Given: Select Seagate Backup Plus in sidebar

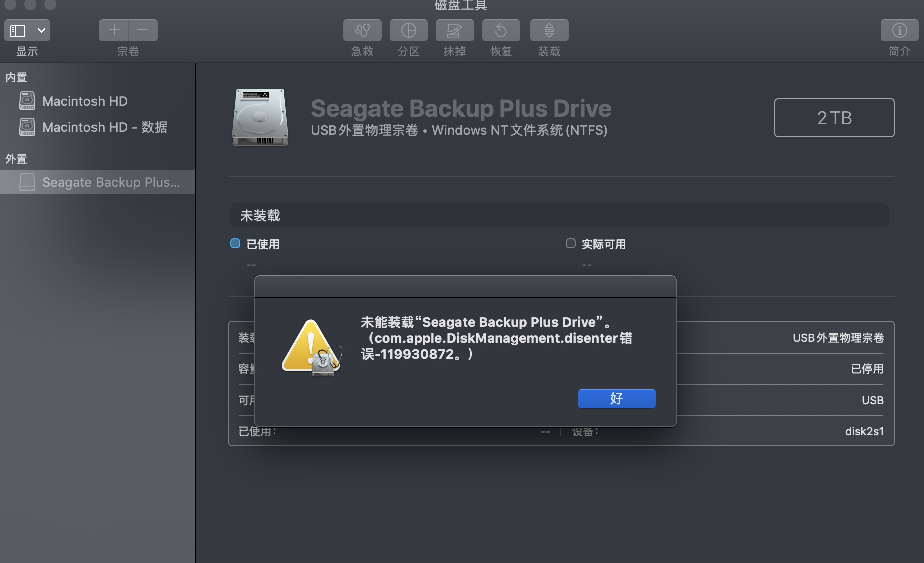Looking at the screenshot, I should (111, 182).
